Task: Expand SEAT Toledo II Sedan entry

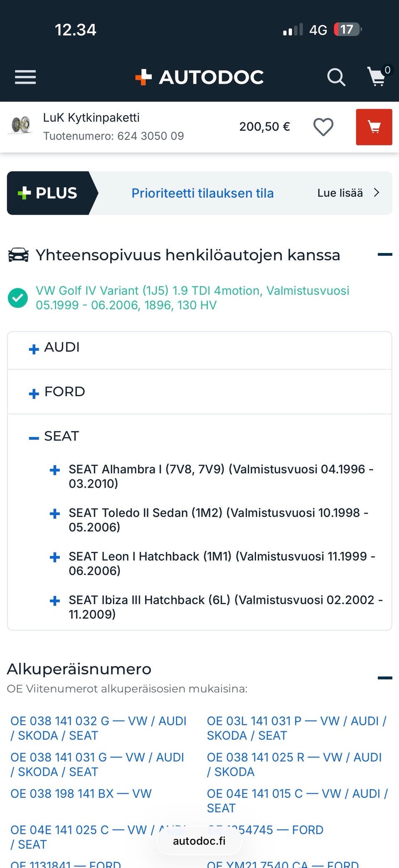Action: 55,514
